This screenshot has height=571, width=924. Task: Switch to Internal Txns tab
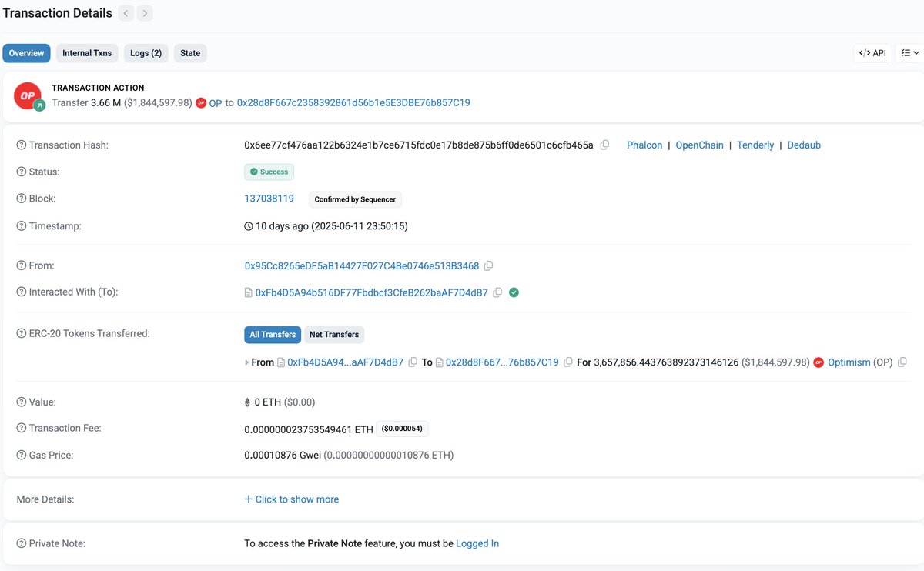(x=87, y=53)
